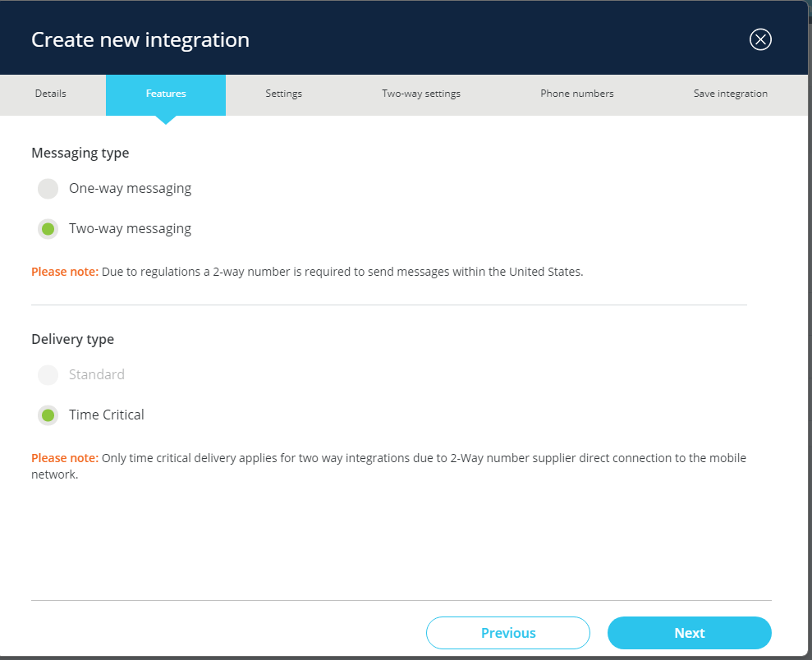Click the active Features tab
The height and width of the screenshot is (660, 812).
(166, 94)
